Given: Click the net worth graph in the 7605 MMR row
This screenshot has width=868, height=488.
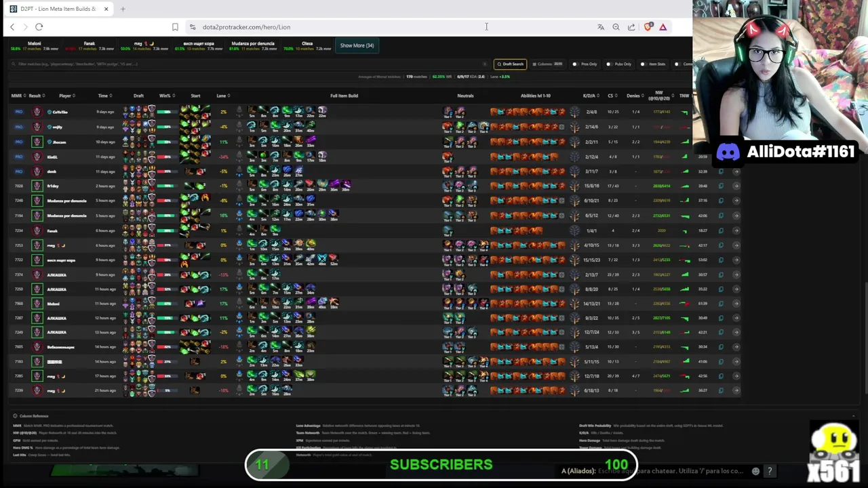Looking at the screenshot, I should [x=685, y=347].
